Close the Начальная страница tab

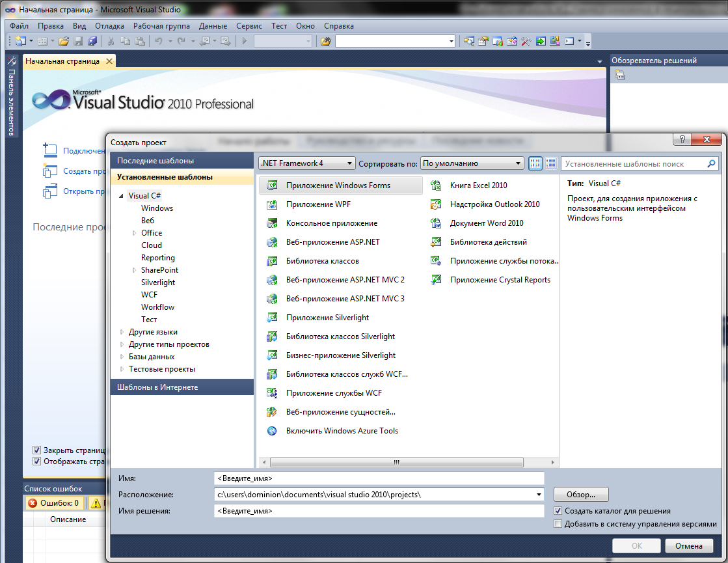click(109, 61)
